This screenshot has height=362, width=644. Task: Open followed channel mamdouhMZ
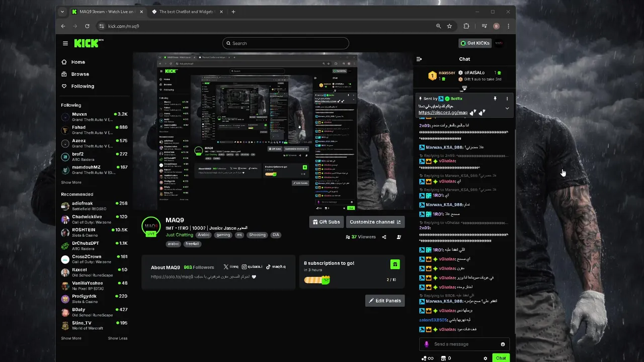94,170
